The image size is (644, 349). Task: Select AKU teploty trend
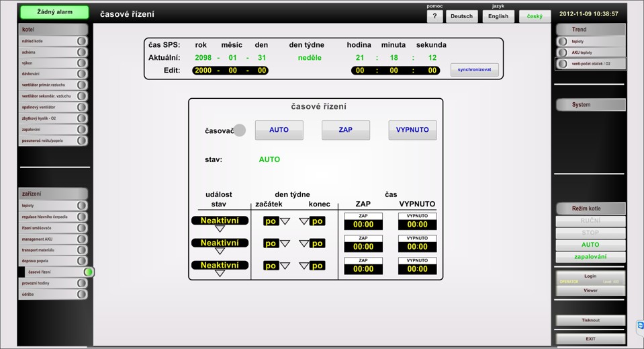[x=590, y=52]
